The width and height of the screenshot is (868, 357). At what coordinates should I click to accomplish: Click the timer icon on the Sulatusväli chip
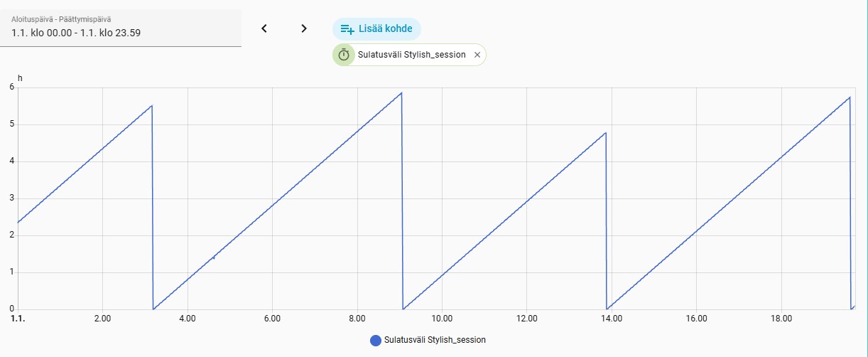click(344, 55)
